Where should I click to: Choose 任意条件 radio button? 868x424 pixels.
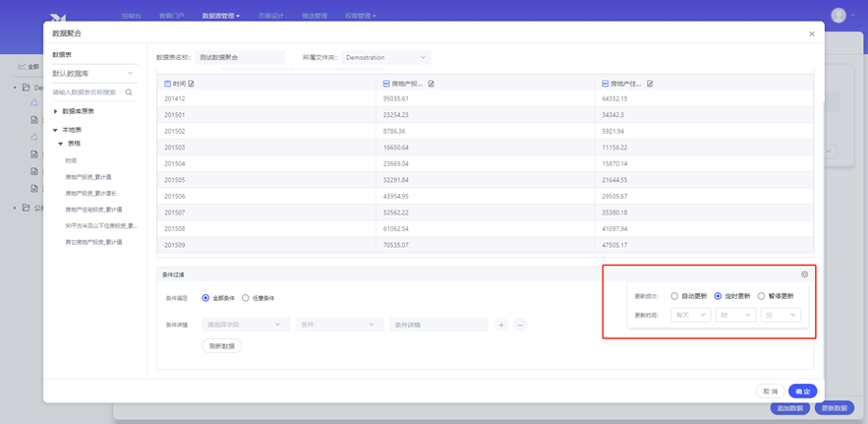click(x=246, y=298)
